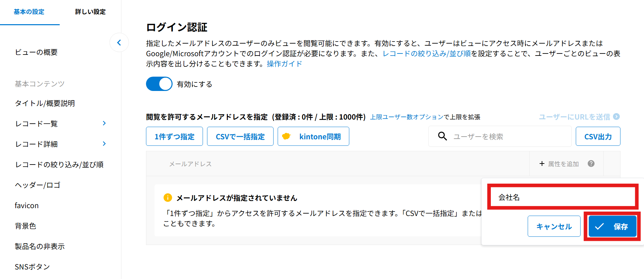The width and height of the screenshot is (644, 279).
Task: Click the arrow icon beside ユーザーにURLを送信
Action: coord(616,117)
